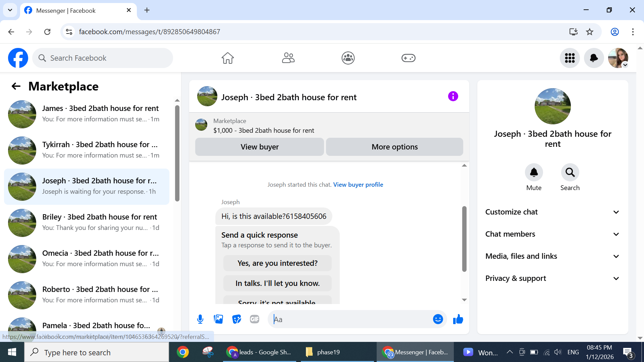644x362 pixels.
Task: Expand the Customize chat section
Action: 552,212
